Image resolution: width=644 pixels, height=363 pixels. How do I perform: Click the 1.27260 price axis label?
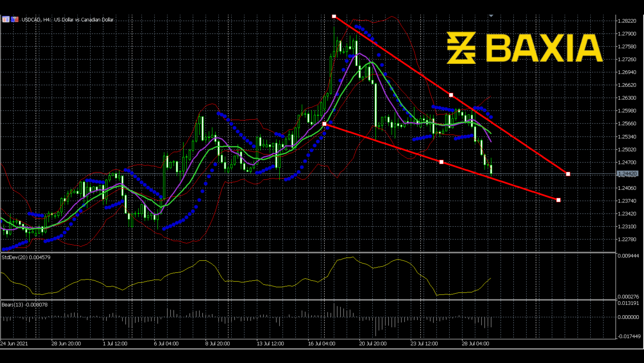[x=627, y=59]
